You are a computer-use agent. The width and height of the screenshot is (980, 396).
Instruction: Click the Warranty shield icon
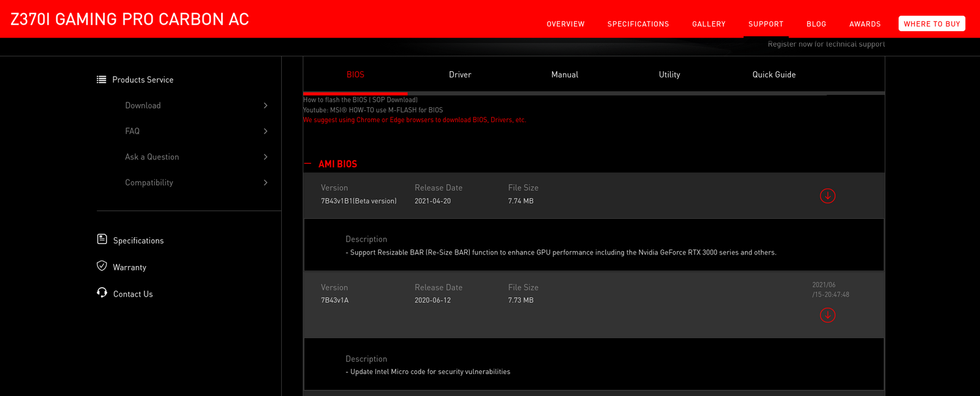[102, 266]
